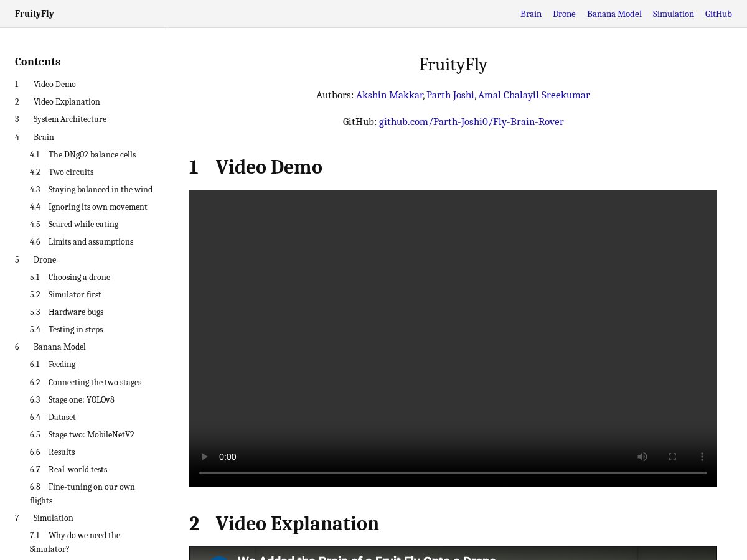Open author Akshin Makkar's link
The height and width of the screenshot is (560, 747).
[x=390, y=95]
